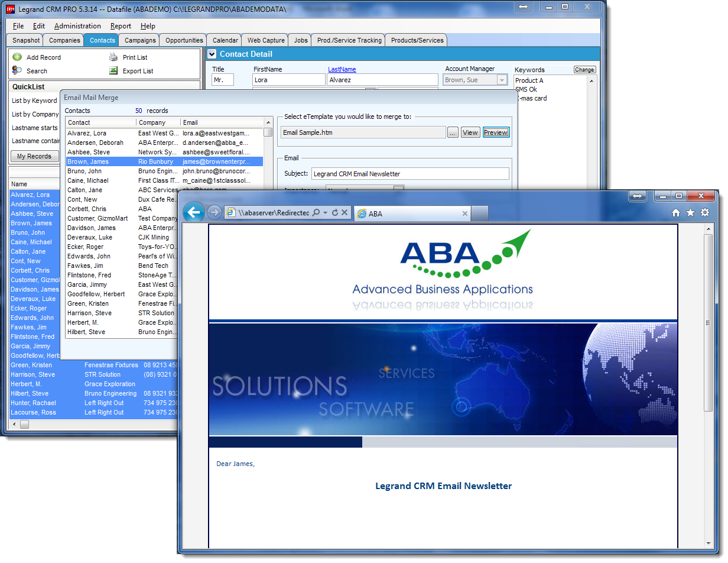Click List by Keyword in QuickList
This screenshot has width=728, height=563.
pyautogui.click(x=34, y=101)
